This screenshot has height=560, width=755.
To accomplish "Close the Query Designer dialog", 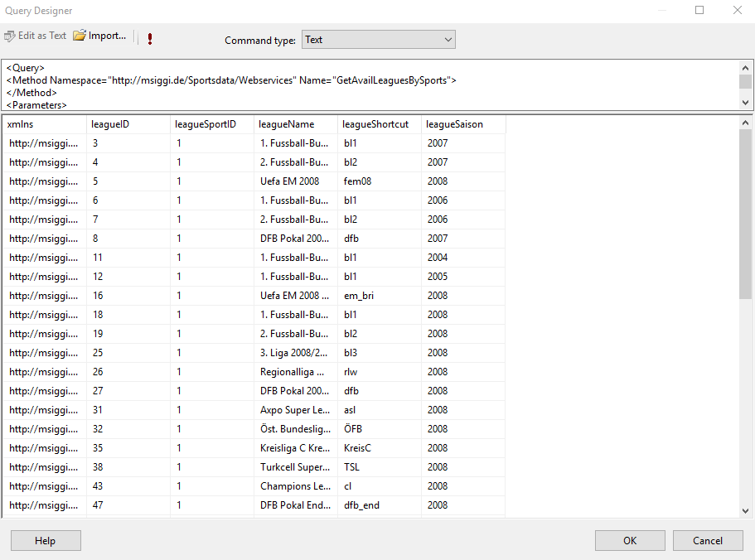I will (737, 11).
